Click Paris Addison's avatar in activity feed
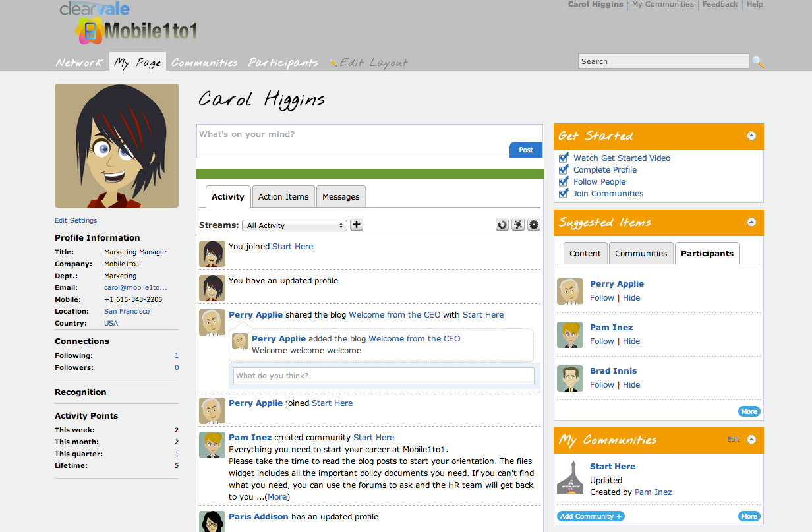Viewport: 812px width, 532px height. tap(212, 521)
